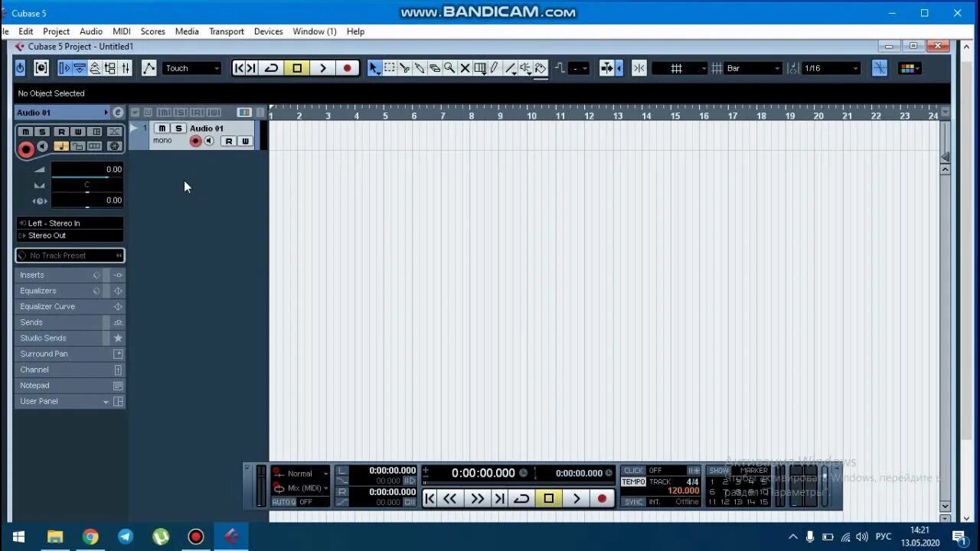Open the Project menu

pyautogui.click(x=56, y=31)
